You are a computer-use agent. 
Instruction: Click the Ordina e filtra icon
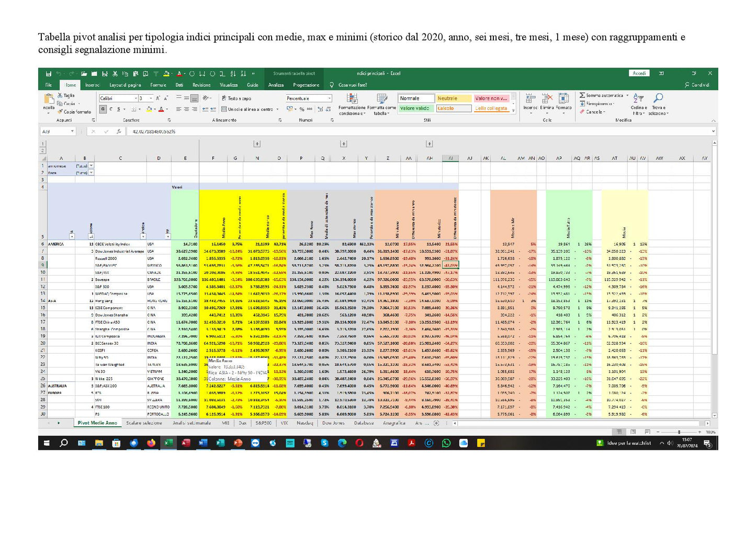coord(638,98)
